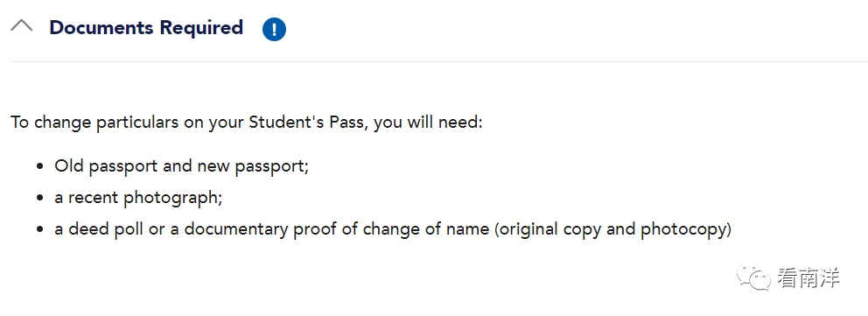Image resolution: width=868 pixels, height=316 pixels.
Task: Click the 'To change particulars' intro sentence
Action: click(247, 122)
